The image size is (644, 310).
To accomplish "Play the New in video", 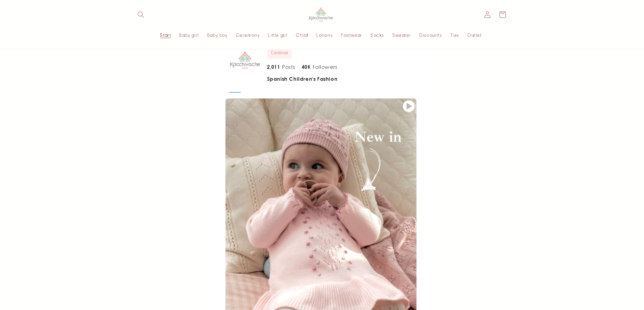I will [x=409, y=106].
